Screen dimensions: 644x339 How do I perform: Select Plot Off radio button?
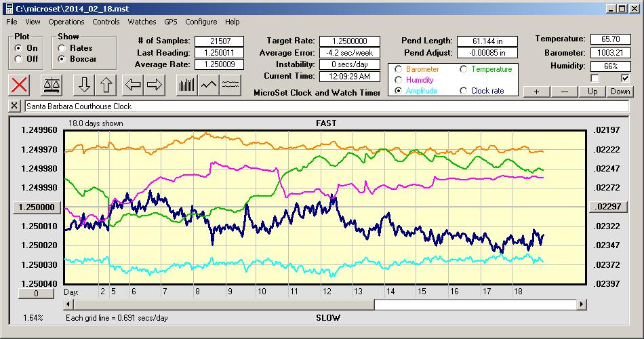[x=18, y=59]
